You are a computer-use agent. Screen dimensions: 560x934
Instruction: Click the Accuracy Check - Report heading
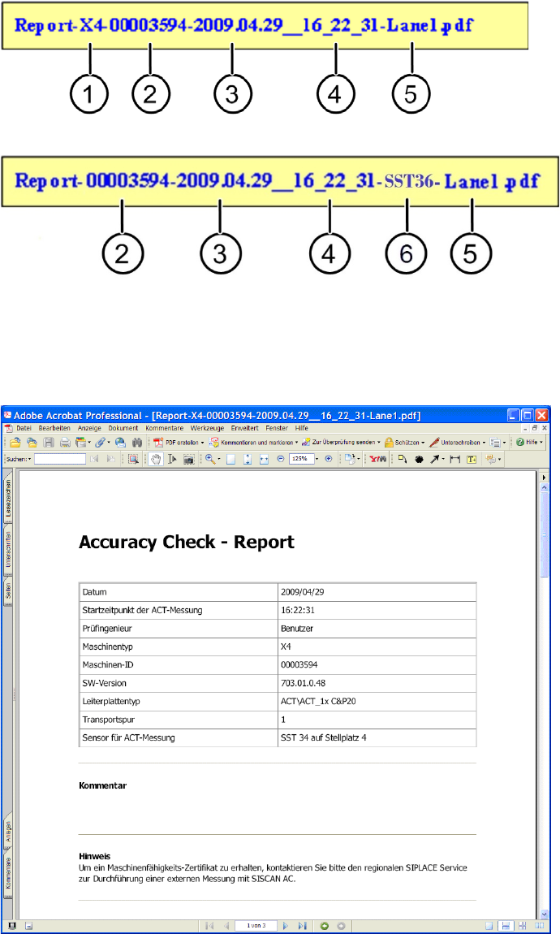tap(187, 542)
